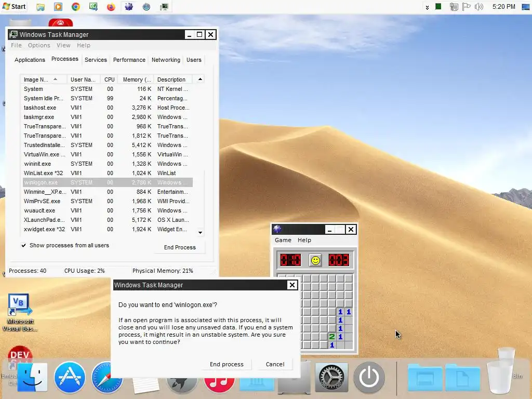The image size is (532, 399).
Task: Close the winlogon confirmation dialog
Action: pyautogui.click(x=292, y=285)
